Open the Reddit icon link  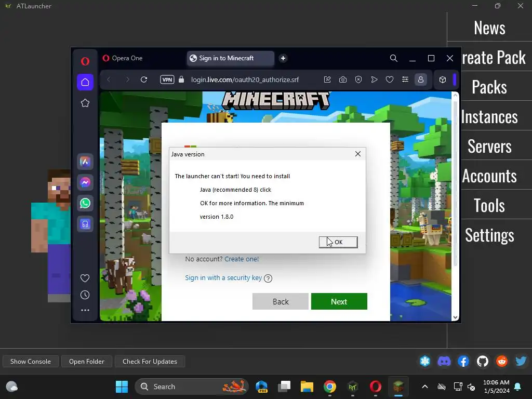tap(502, 362)
